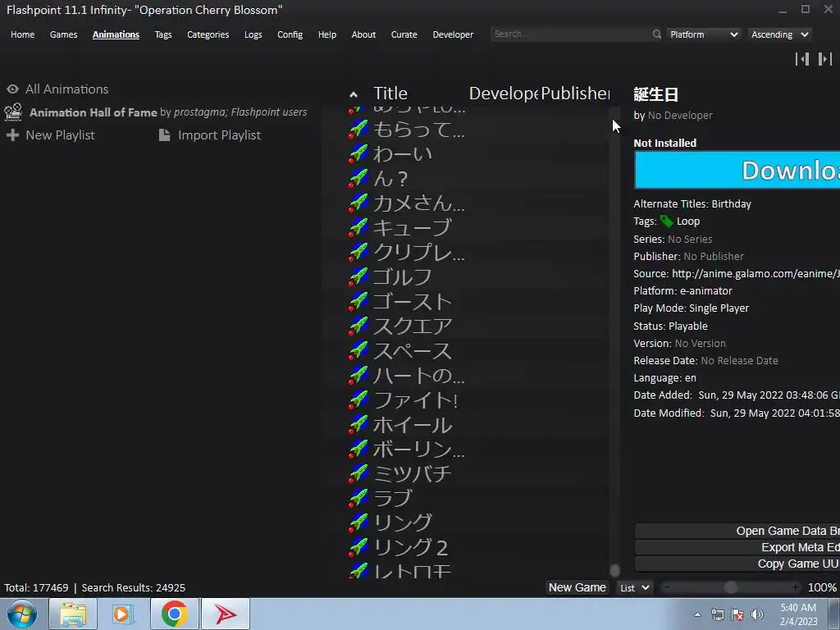840x630 pixels.
Task: Select All Animations eye icon
Action: pos(13,89)
